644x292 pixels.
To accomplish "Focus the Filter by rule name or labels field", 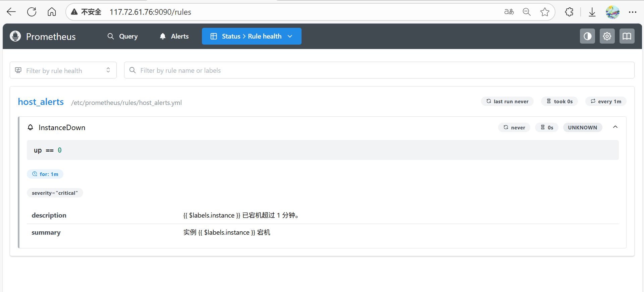I will pos(379,70).
